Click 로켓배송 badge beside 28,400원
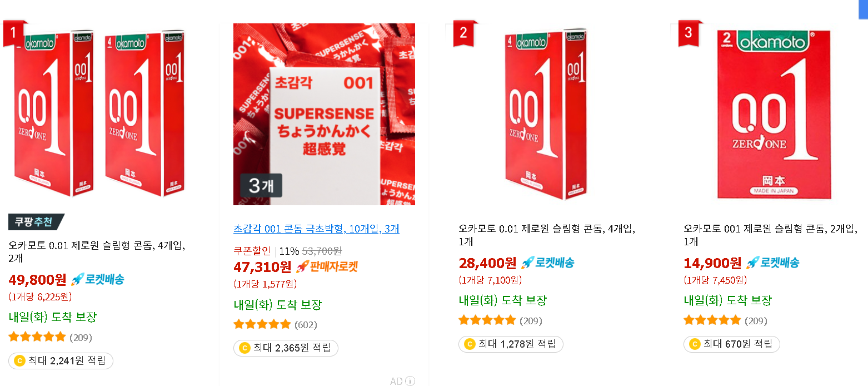 pos(547,263)
